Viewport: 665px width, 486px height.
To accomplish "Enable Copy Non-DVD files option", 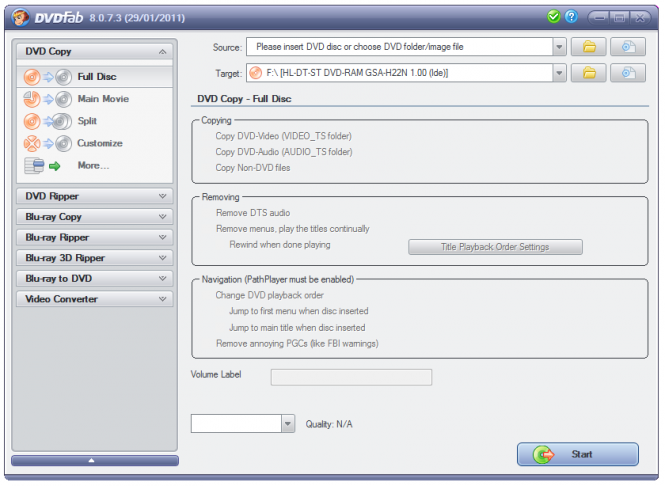I will [253, 168].
